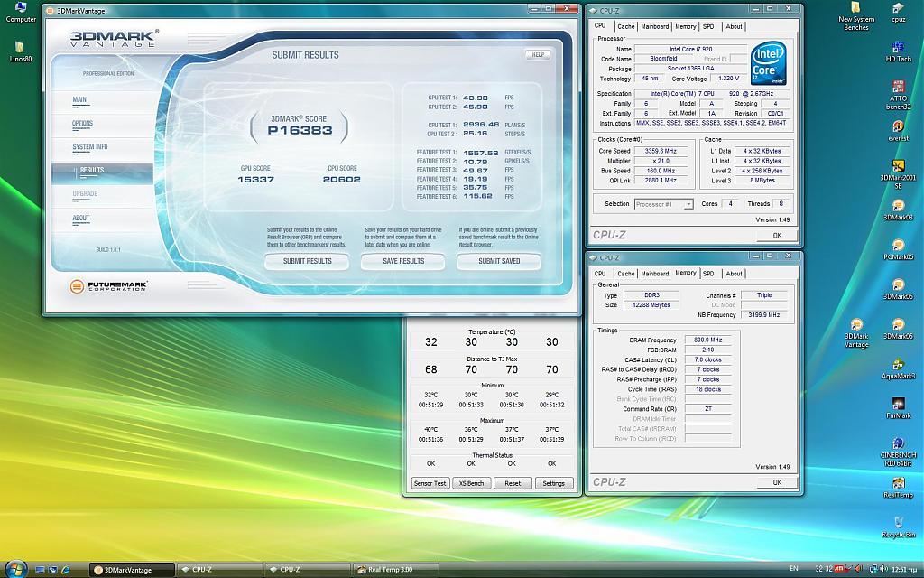Open the 3DMark05 desktop shortcut
Image resolution: width=924 pixels, height=578 pixels.
(898, 329)
